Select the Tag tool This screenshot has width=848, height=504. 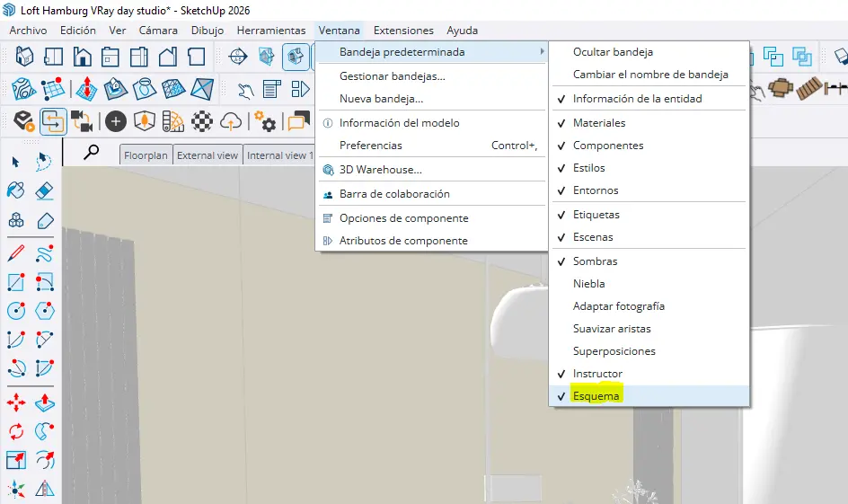point(45,221)
